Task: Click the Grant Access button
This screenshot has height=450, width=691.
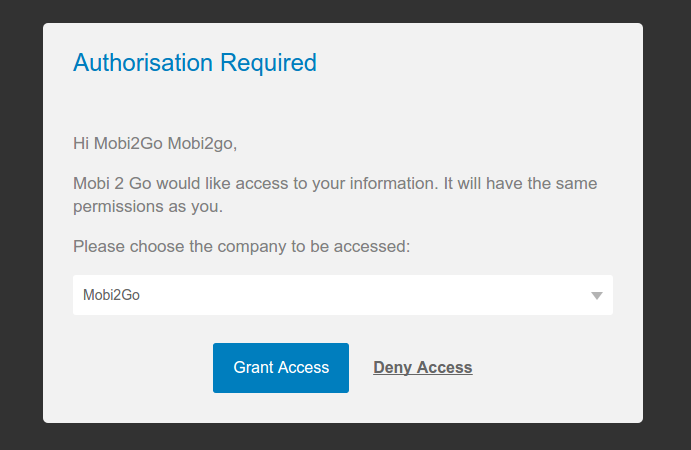Action: pyautogui.click(x=281, y=368)
